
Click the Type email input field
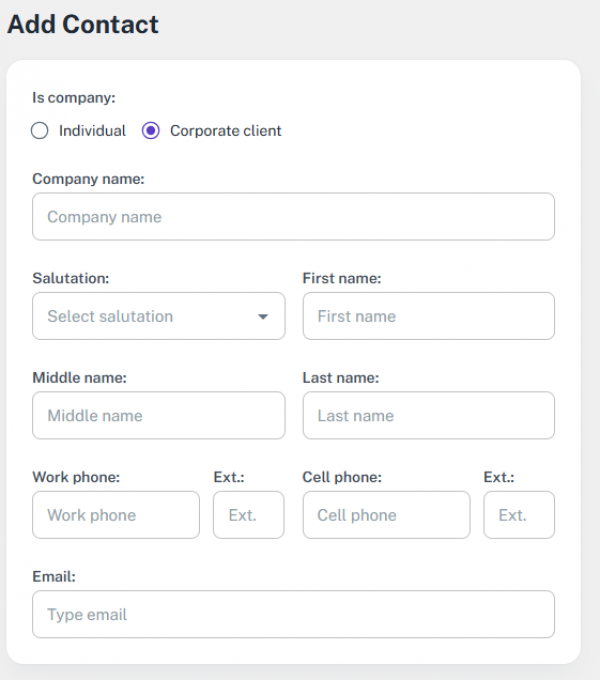click(293, 614)
